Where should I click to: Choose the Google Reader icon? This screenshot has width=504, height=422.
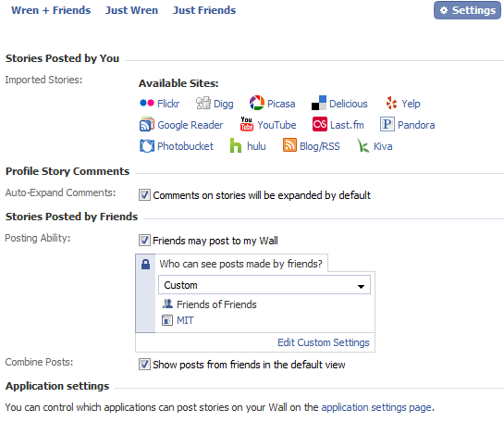click(147, 125)
